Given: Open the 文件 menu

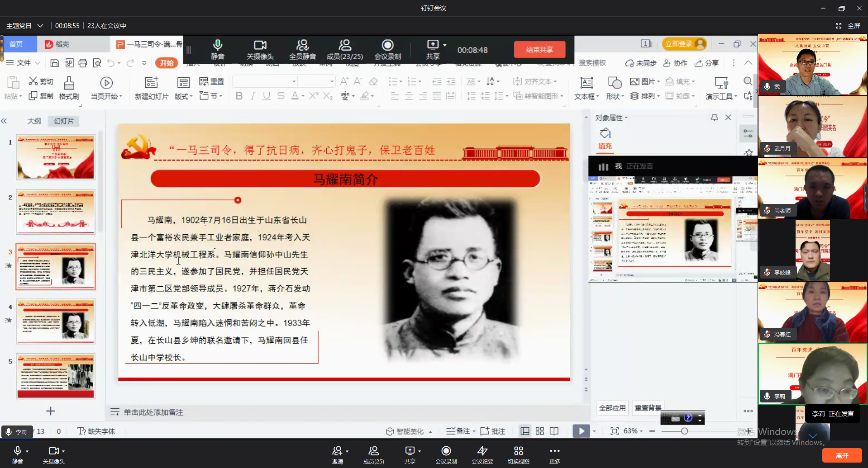Looking at the screenshot, I should pyautogui.click(x=24, y=63).
